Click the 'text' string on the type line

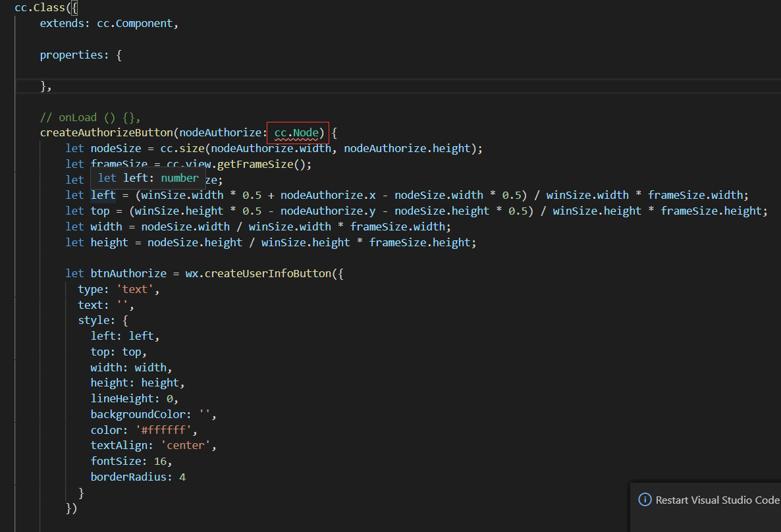[x=137, y=289]
